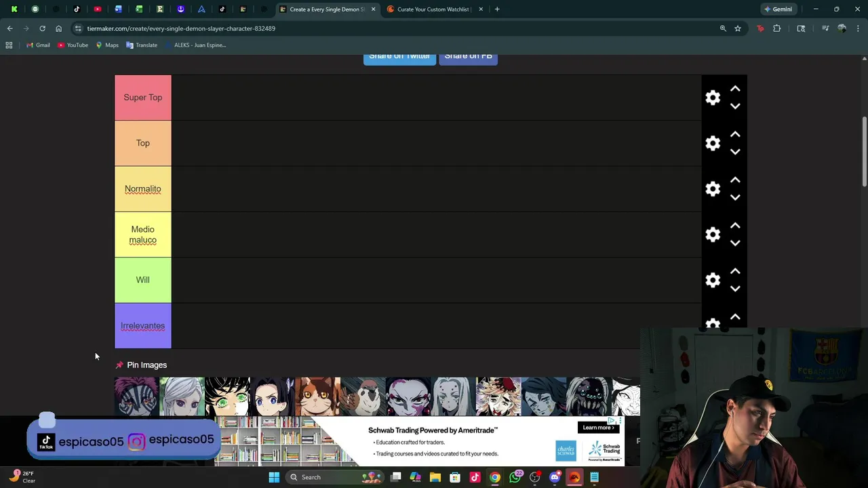Bookmark this page with star icon
Viewport: 868px width, 488px height.
click(738, 28)
